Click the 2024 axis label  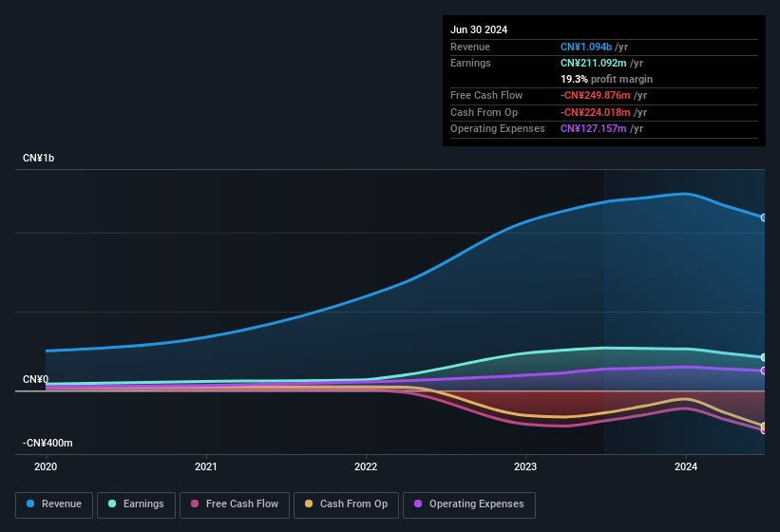click(686, 466)
